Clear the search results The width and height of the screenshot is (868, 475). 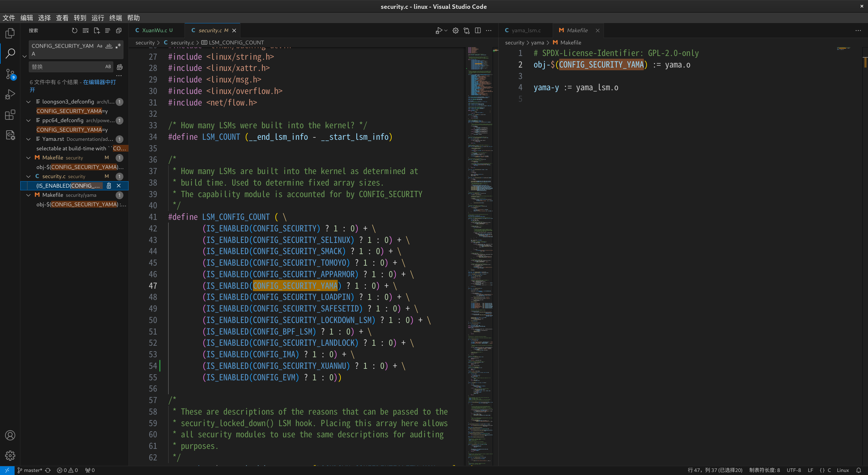86,31
